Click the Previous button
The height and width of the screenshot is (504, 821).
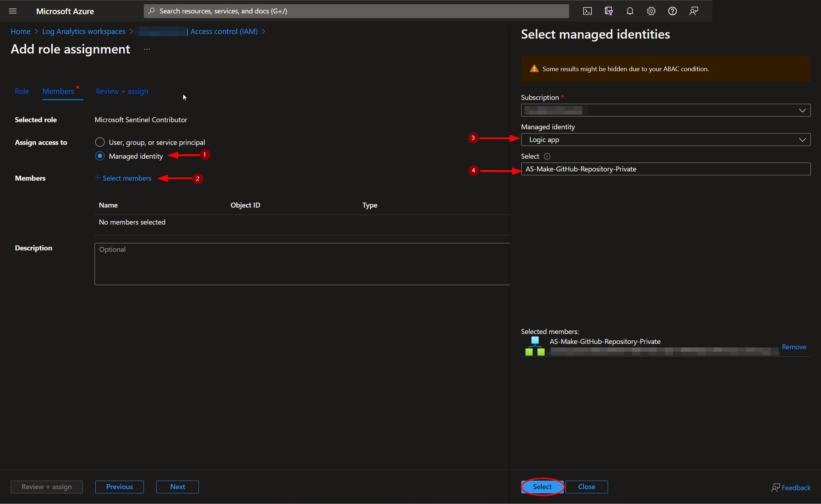pyautogui.click(x=119, y=487)
